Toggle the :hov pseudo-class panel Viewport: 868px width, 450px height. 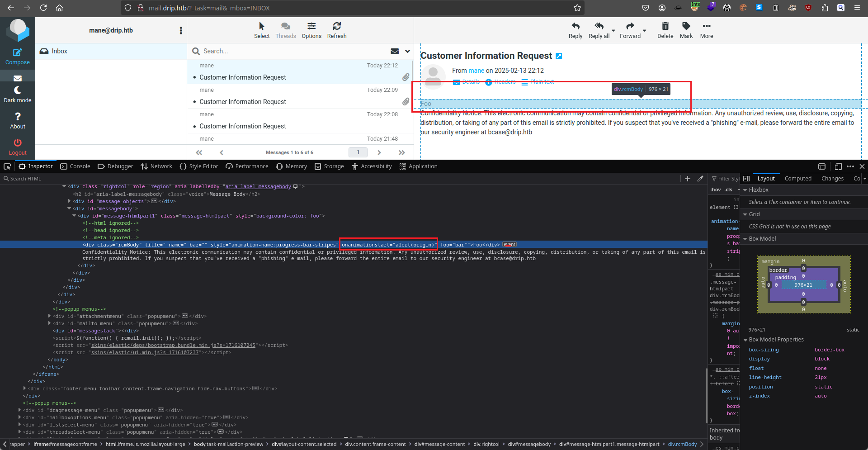tap(715, 190)
